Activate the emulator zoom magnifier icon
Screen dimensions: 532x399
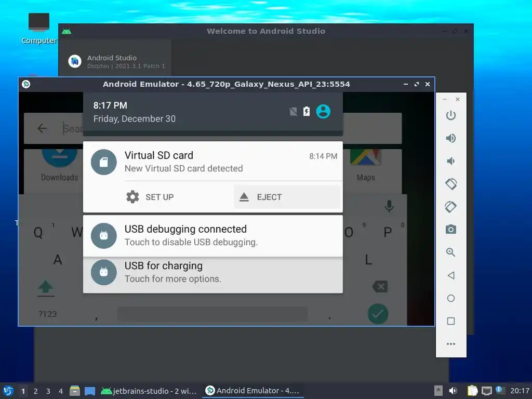point(450,252)
